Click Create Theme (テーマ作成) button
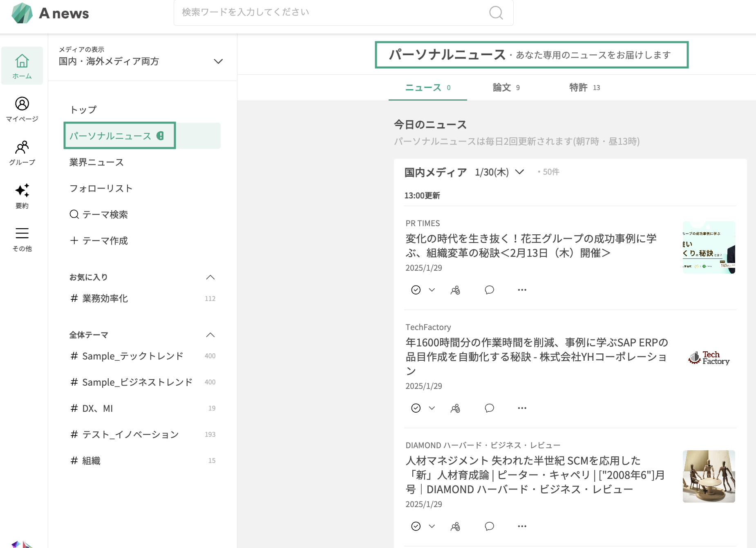The height and width of the screenshot is (548, 756). (99, 241)
